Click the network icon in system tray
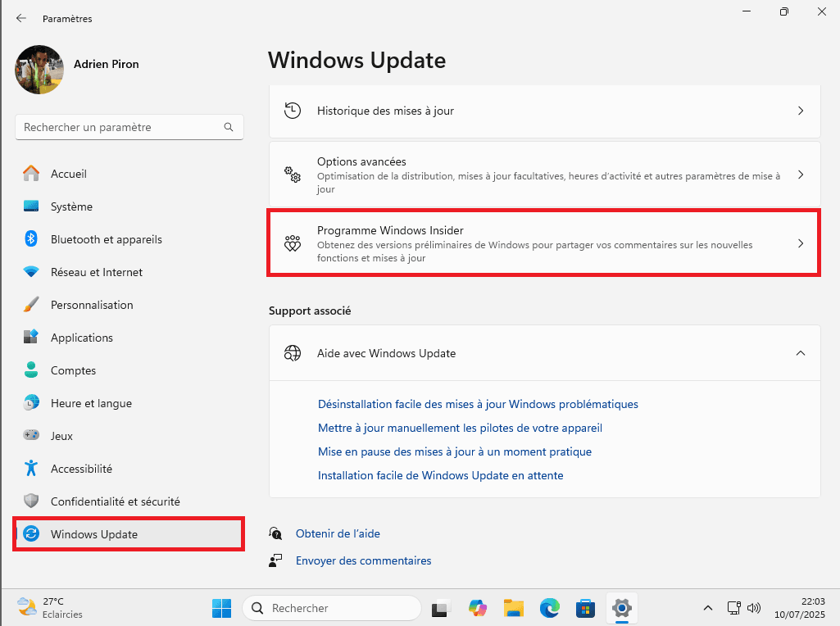The width and height of the screenshot is (840, 626). tap(734, 608)
